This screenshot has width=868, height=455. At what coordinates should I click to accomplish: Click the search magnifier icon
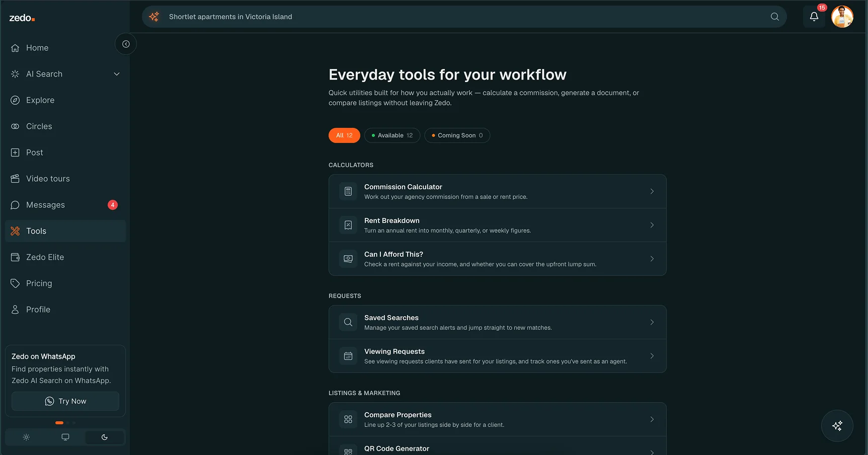pyautogui.click(x=775, y=17)
